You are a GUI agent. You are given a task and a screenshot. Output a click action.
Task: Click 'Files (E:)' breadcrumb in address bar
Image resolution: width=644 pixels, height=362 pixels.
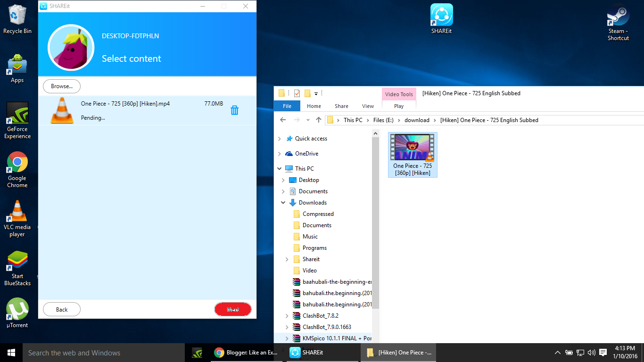tap(383, 120)
